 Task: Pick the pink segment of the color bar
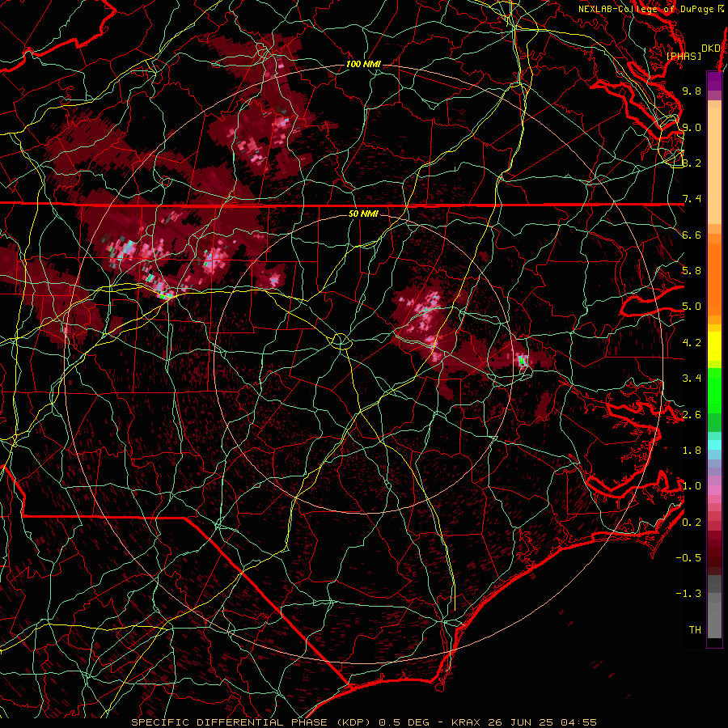(714, 490)
